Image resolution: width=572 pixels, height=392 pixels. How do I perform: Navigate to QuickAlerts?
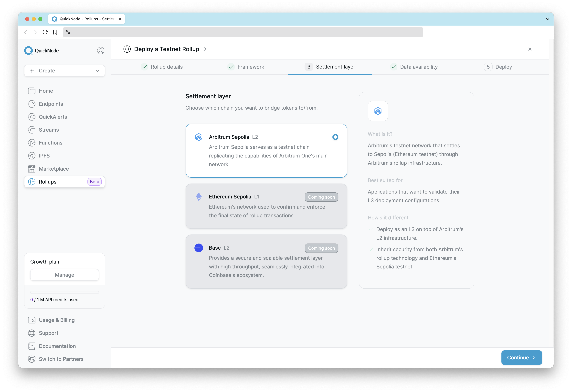pos(53,117)
